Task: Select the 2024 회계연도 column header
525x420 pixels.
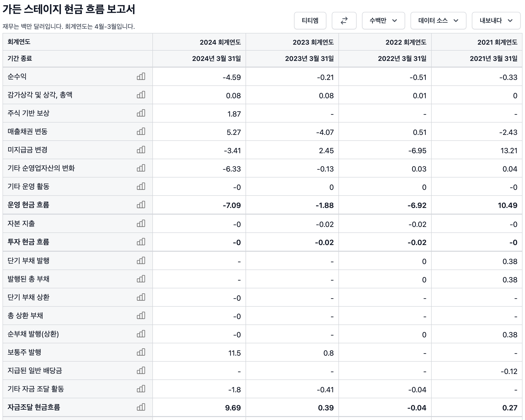Action: (x=220, y=42)
